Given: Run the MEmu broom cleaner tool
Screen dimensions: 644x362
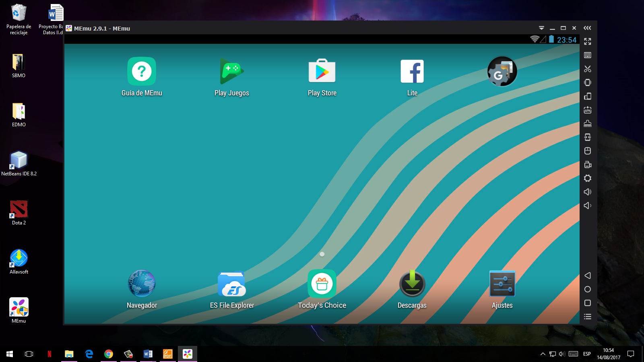Looking at the screenshot, I should (588, 123).
